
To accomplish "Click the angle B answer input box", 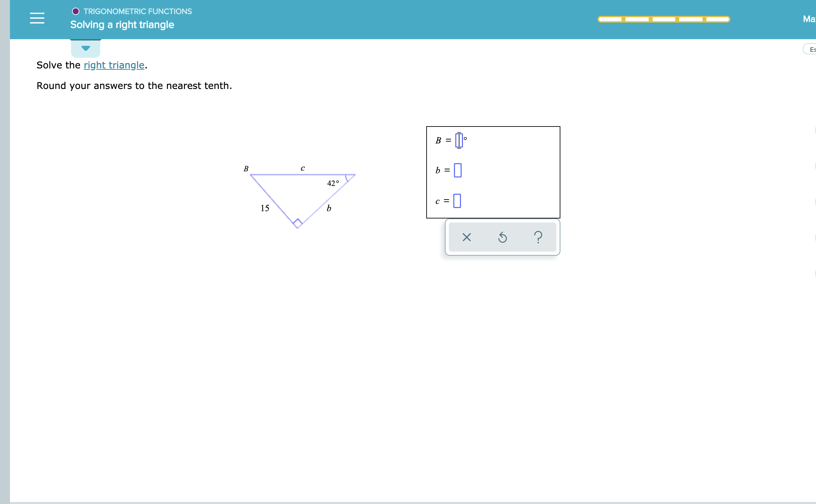I will pos(459,140).
